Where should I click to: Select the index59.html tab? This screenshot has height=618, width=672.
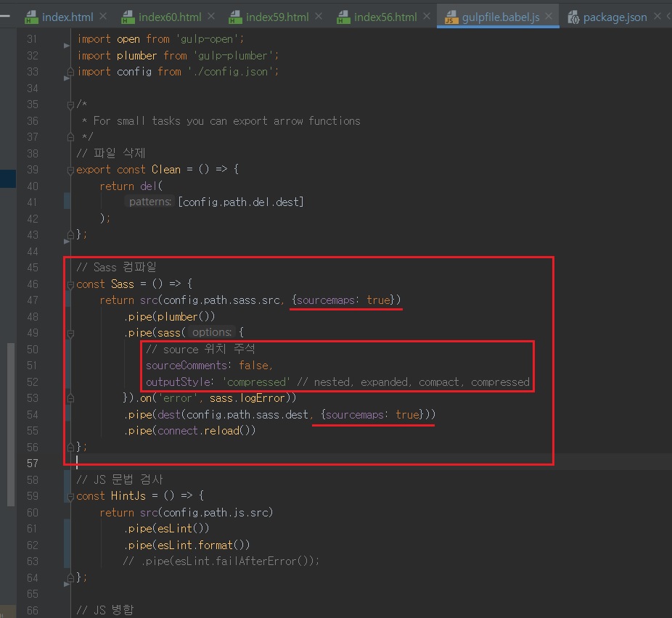276,17
